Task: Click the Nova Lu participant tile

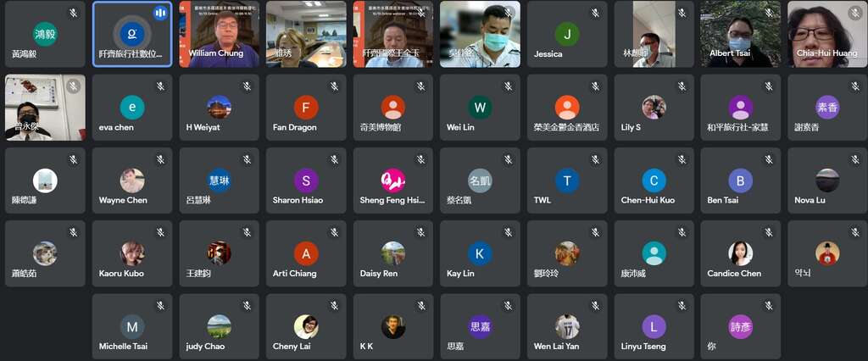Action: click(x=827, y=180)
